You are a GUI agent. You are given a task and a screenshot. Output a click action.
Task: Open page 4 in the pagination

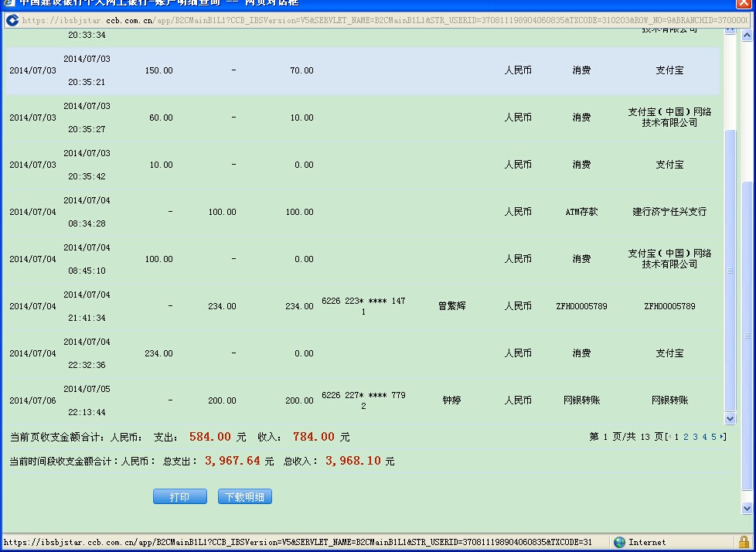(704, 437)
